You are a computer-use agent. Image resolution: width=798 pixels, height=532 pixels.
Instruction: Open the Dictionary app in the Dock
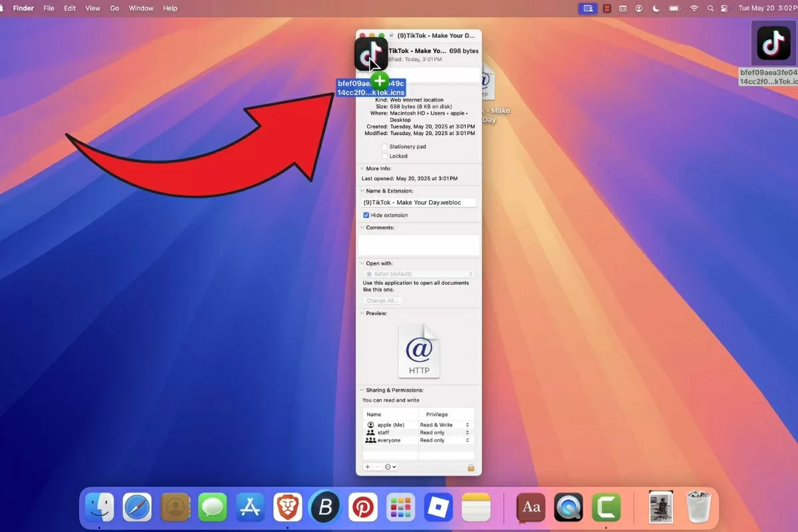click(531, 508)
